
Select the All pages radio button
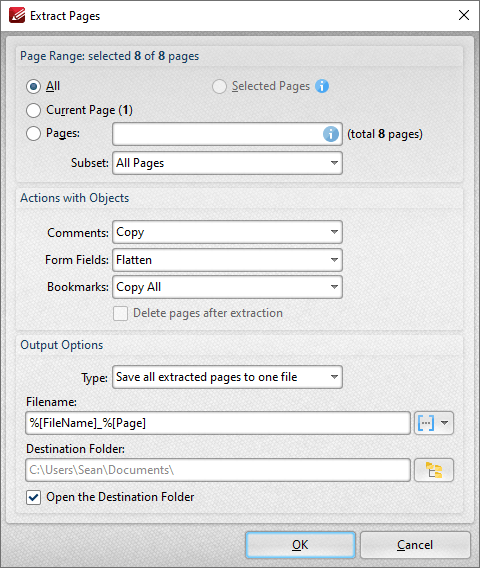pyautogui.click(x=33, y=87)
